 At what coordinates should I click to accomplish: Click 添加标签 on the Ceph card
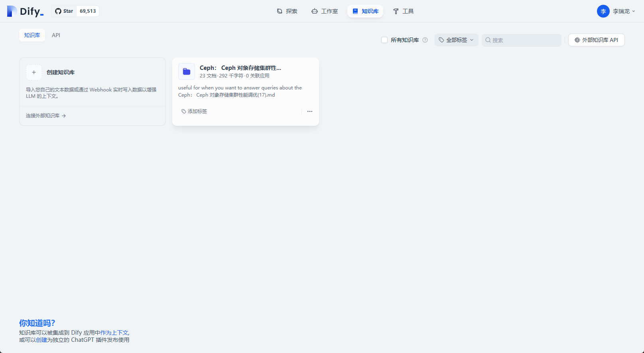click(x=194, y=111)
